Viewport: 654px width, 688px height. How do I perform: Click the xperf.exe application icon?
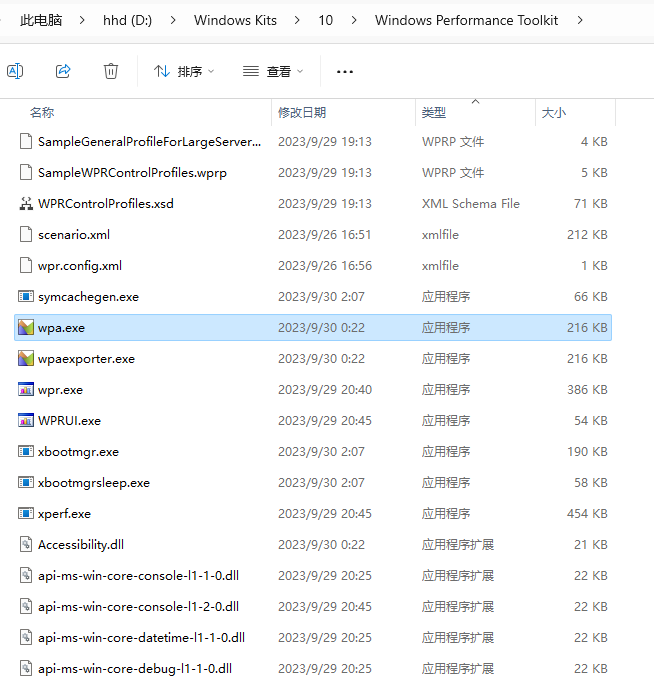[x=26, y=513]
